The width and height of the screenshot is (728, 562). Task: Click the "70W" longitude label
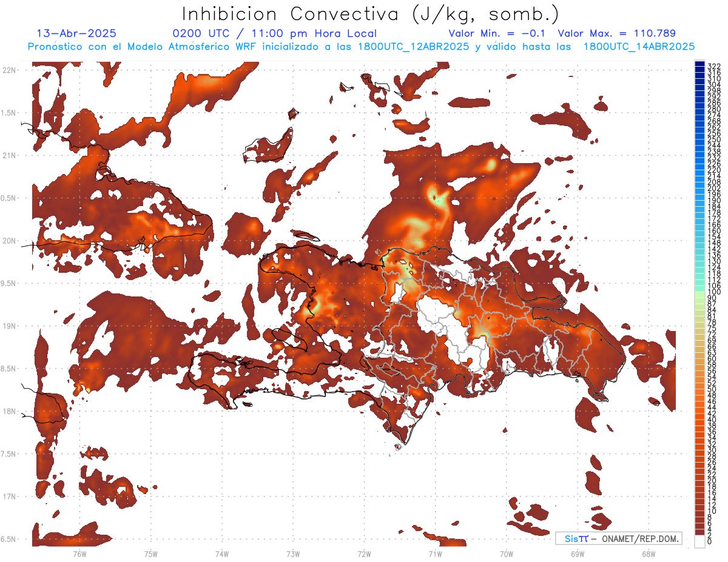506,554
